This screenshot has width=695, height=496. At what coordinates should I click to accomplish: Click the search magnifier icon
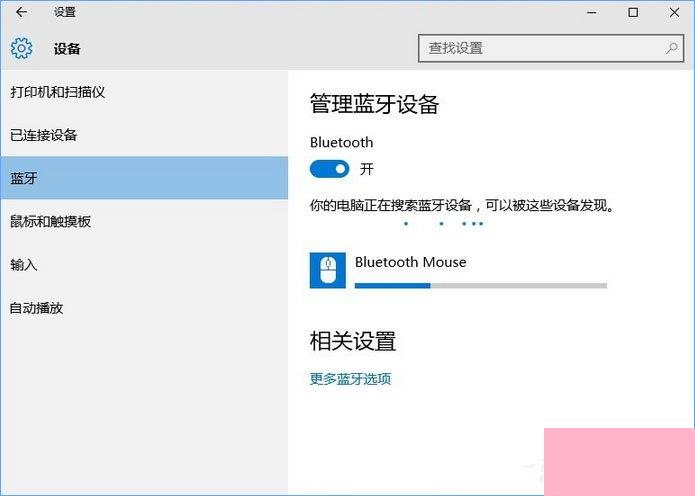pyautogui.click(x=672, y=48)
